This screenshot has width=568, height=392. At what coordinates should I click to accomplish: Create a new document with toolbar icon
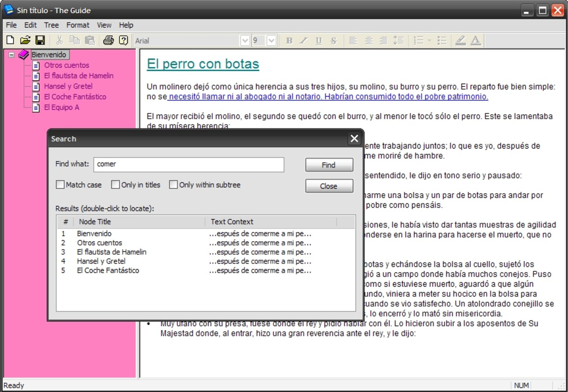tap(10, 40)
